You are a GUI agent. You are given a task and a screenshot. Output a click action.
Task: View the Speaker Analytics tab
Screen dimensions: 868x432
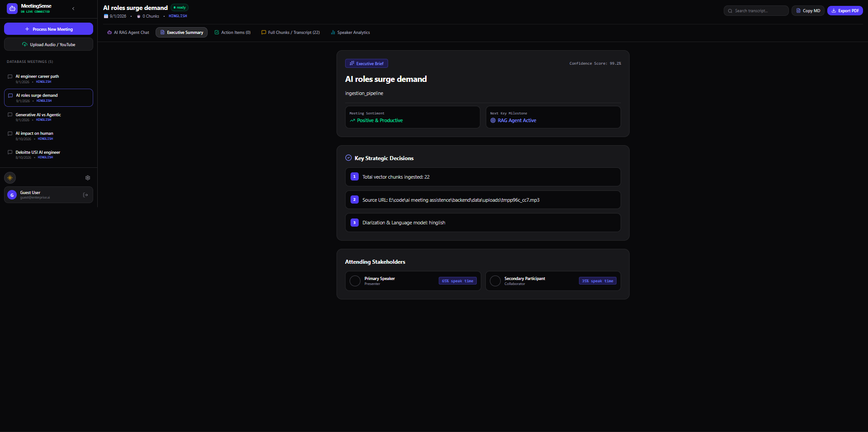(350, 33)
